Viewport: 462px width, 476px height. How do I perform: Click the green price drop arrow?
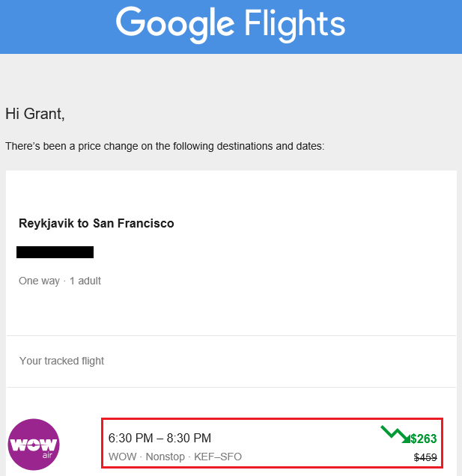[x=394, y=433]
